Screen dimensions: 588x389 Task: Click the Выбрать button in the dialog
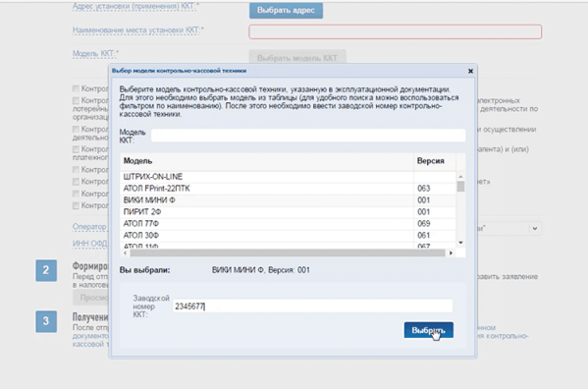429,330
